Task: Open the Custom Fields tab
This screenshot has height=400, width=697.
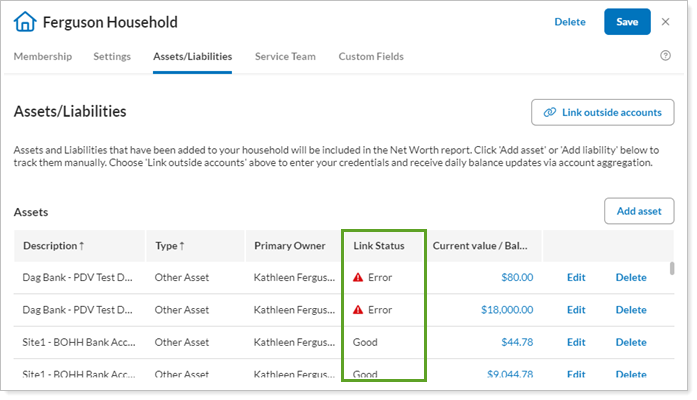Action: click(x=369, y=56)
